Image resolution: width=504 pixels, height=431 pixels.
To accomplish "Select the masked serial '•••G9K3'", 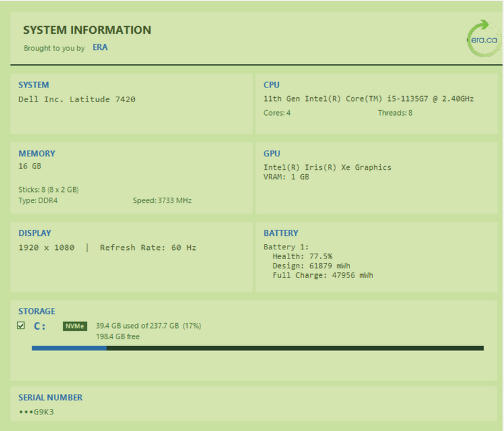I will tap(36, 412).
